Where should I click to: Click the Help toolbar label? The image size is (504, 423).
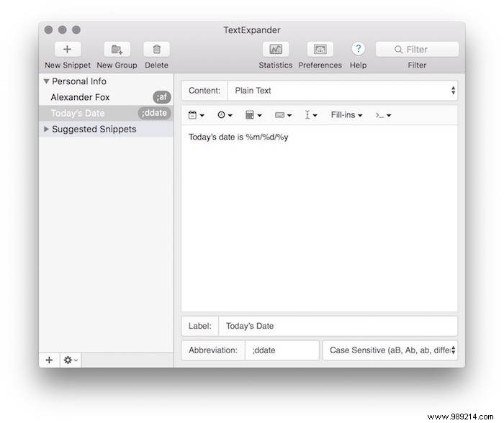(x=358, y=65)
